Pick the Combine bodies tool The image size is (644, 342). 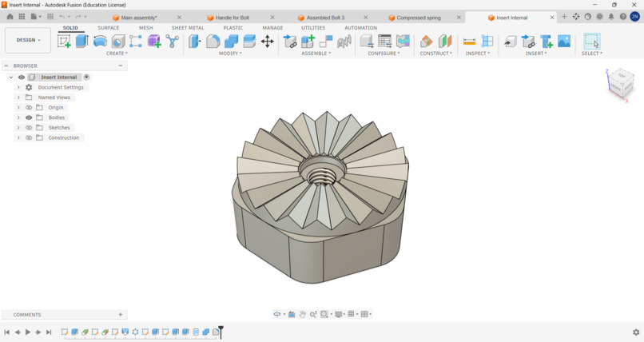[231, 41]
